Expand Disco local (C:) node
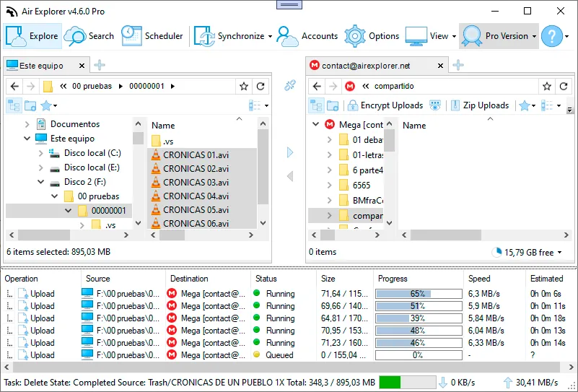Screen dimensions: 578x392 (40, 153)
